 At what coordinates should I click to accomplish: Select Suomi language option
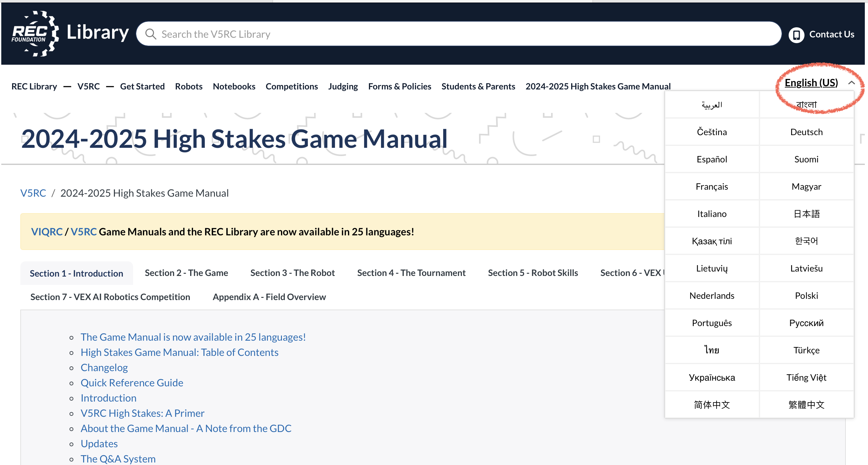806,159
